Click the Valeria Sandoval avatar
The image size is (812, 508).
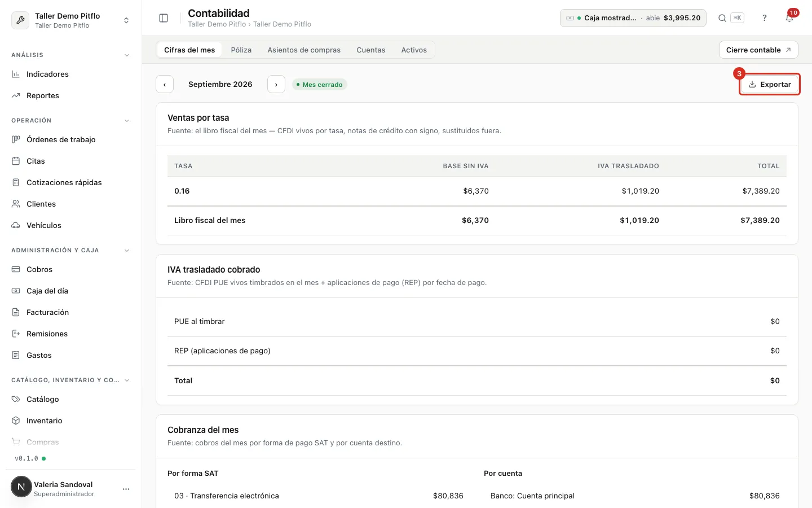pyautogui.click(x=21, y=487)
